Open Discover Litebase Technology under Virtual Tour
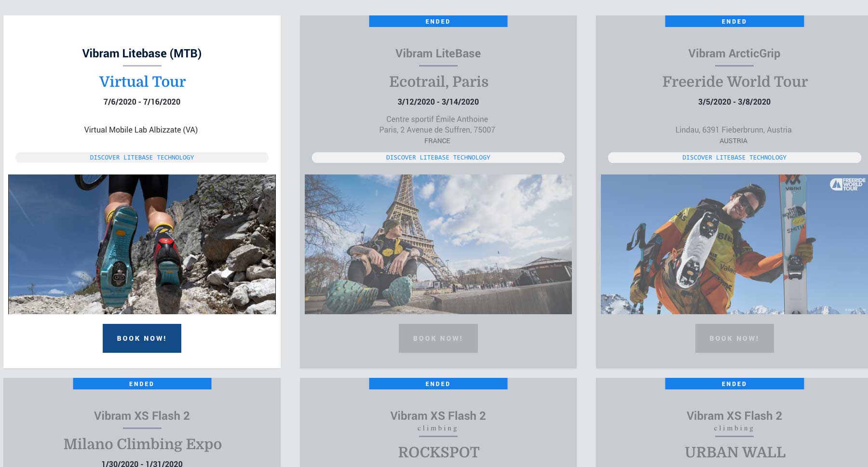The width and height of the screenshot is (868, 467). point(142,158)
